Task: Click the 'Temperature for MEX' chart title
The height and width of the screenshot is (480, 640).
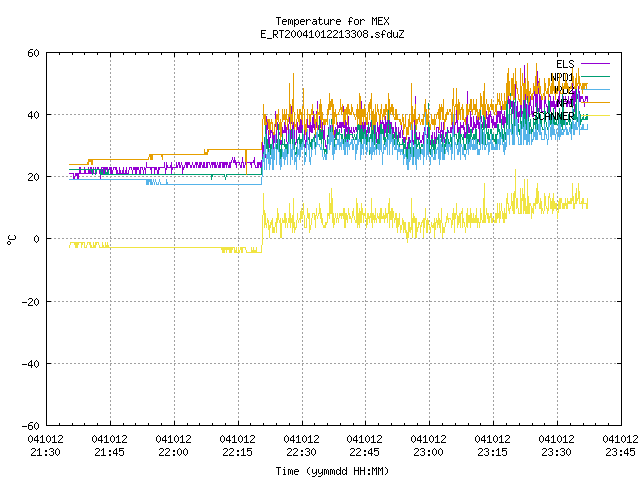Action: click(x=332, y=21)
